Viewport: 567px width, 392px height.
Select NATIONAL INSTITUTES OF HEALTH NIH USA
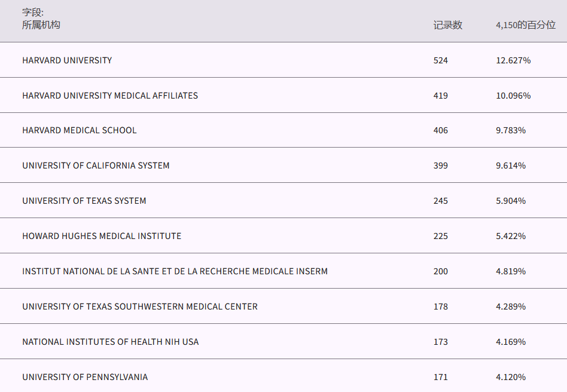(111, 342)
